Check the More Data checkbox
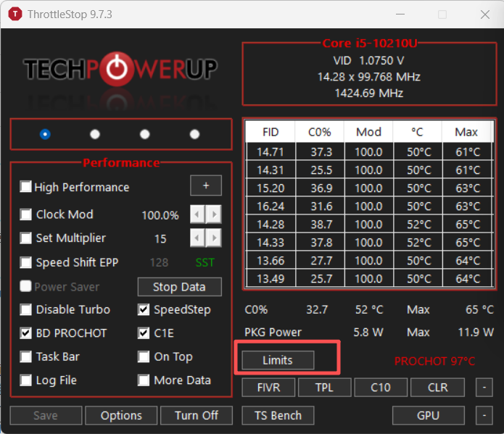 point(144,380)
